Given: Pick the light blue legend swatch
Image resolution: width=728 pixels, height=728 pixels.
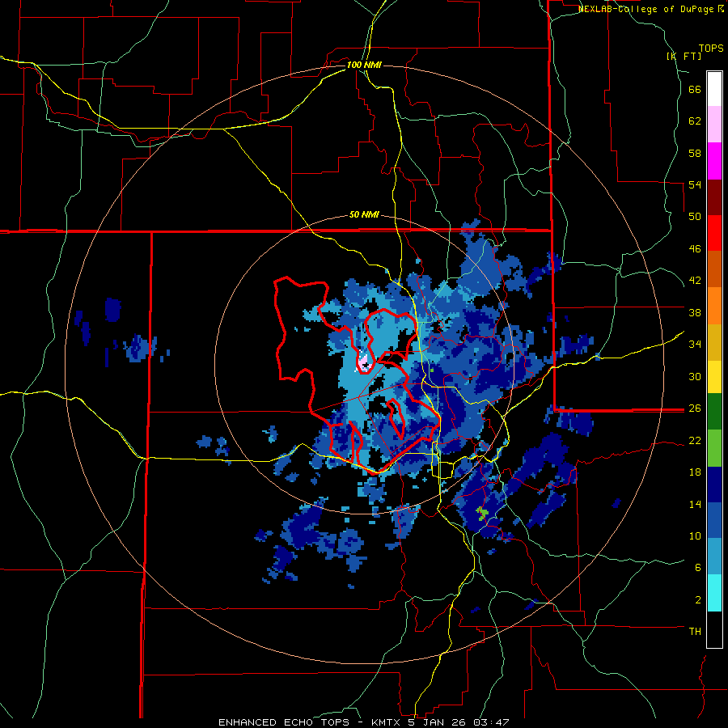Looking at the screenshot, I should pyautogui.click(x=714, y=557).
